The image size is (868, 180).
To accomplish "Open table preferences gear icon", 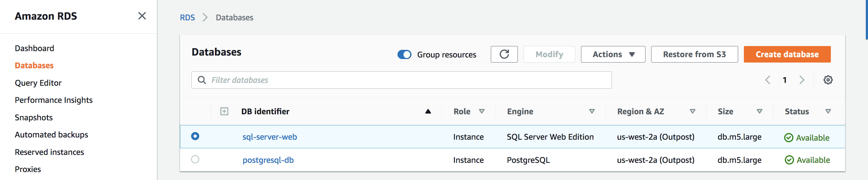I will point(828,80).
